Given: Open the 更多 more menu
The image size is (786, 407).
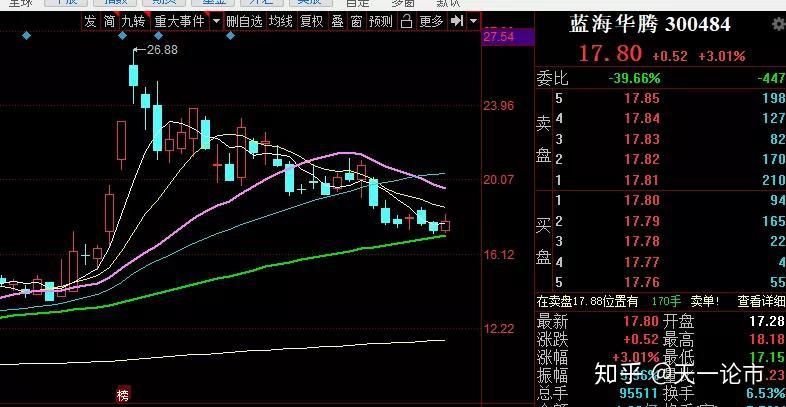Looking at the screenshot, I should coord(432,22).
